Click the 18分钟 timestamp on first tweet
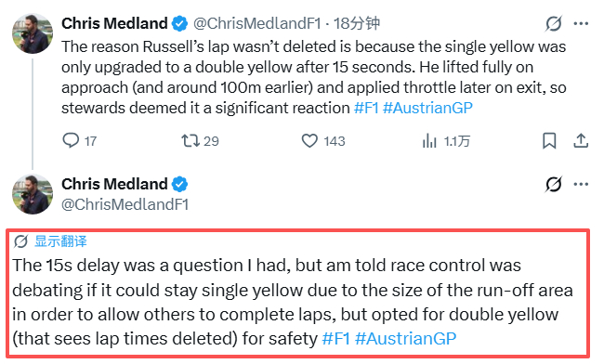This screenshot has height=364, width=604. [x=356, y=24]
